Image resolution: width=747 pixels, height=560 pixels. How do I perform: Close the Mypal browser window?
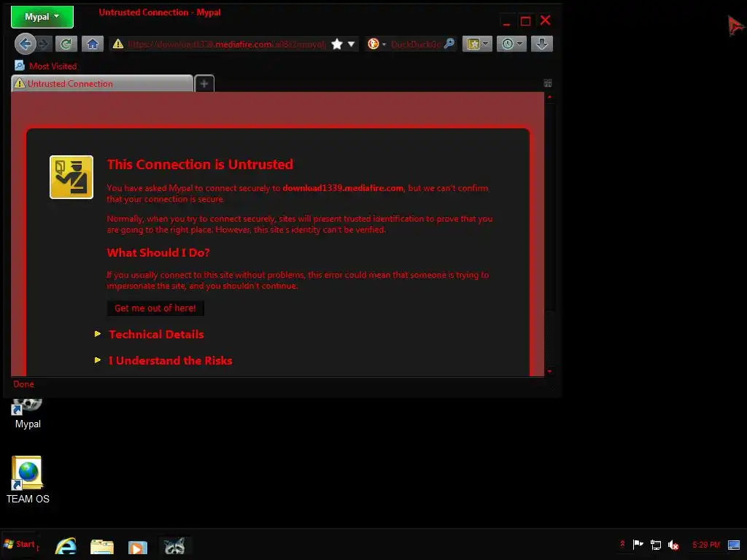click(546, 20)
